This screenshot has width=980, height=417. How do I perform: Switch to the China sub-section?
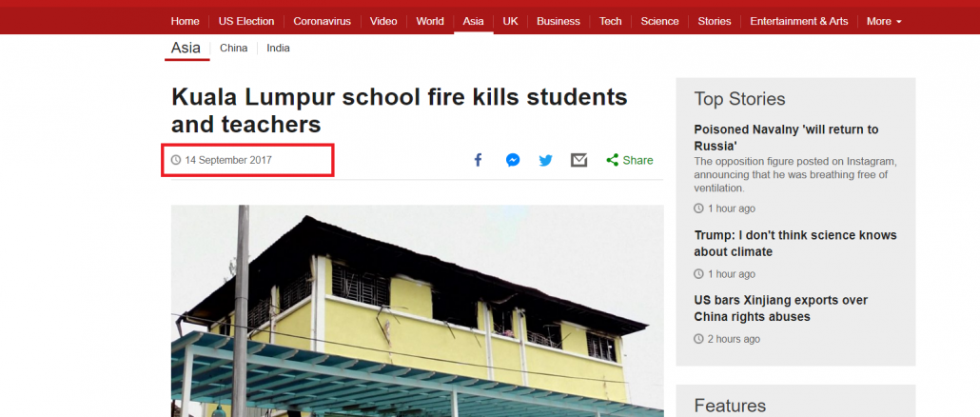coord(234,49)
